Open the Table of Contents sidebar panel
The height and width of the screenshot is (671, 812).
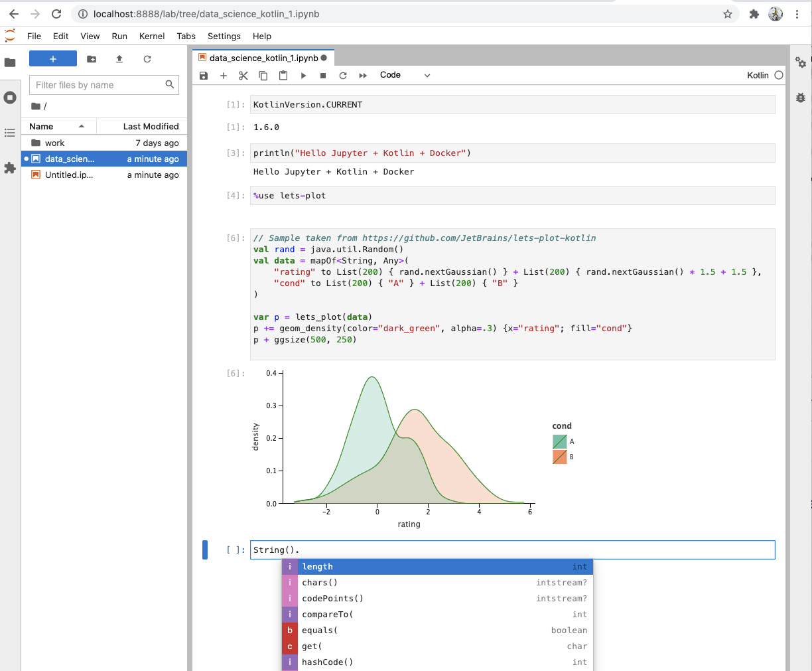click(10, 133)
